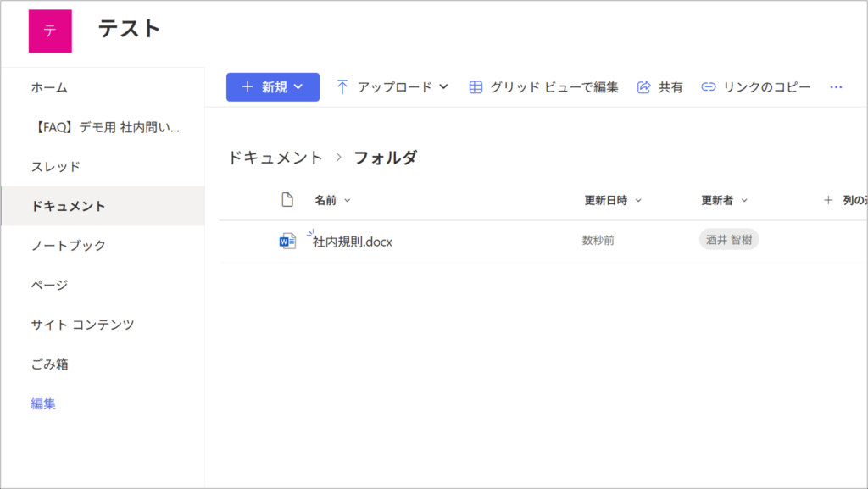The image size is (868, 489).
Task: Click the テスト site title
Action: [x=129, y=29]
